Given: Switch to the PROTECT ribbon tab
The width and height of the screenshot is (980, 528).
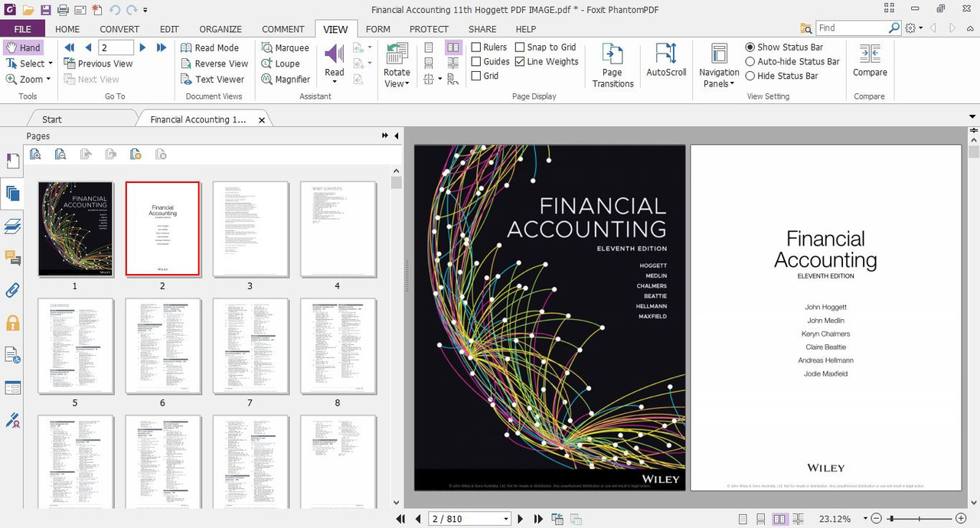Looking at the screenshot, I should (429, 29).
